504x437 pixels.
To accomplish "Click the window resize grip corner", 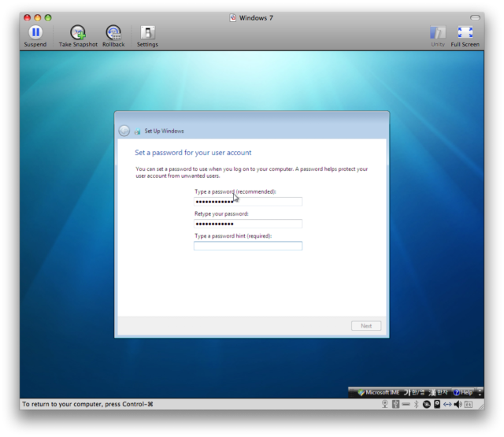I will (481, 406).
